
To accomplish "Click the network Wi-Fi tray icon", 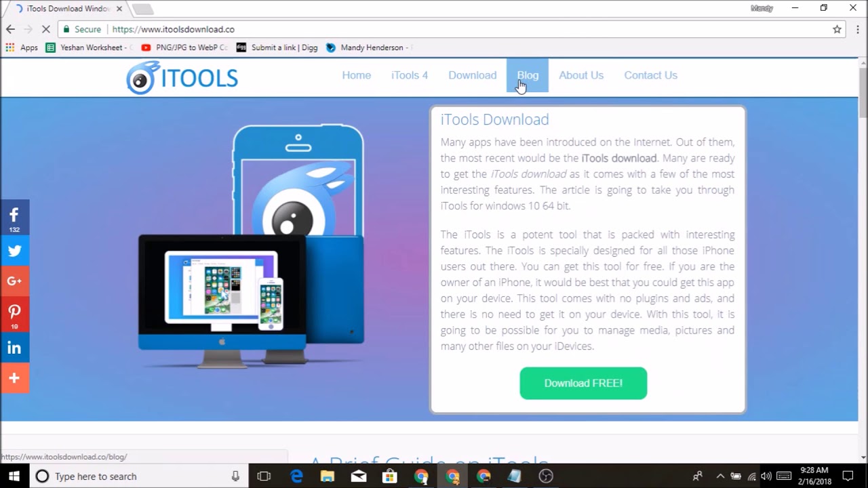I will pyautogui.click(x=751, y=476).
